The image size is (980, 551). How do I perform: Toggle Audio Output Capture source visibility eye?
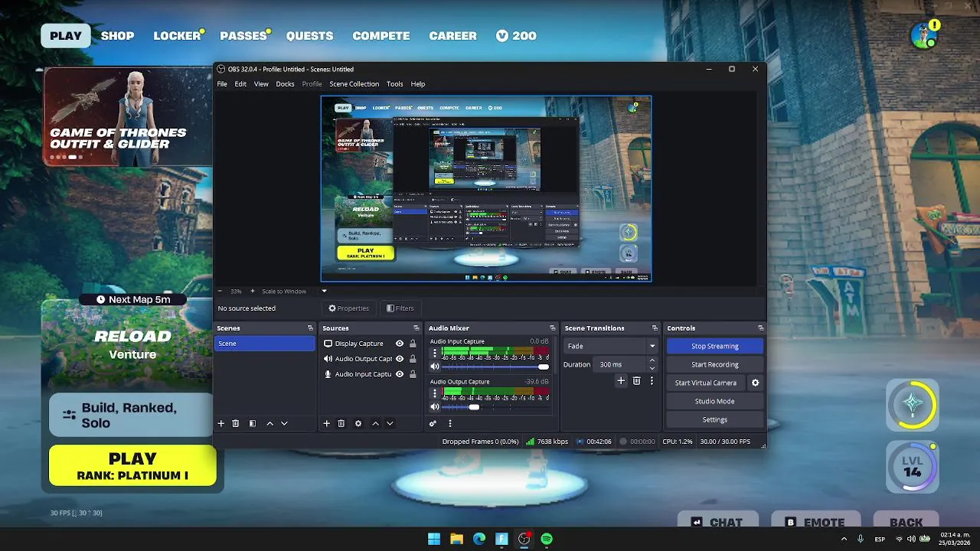point(400,359)
